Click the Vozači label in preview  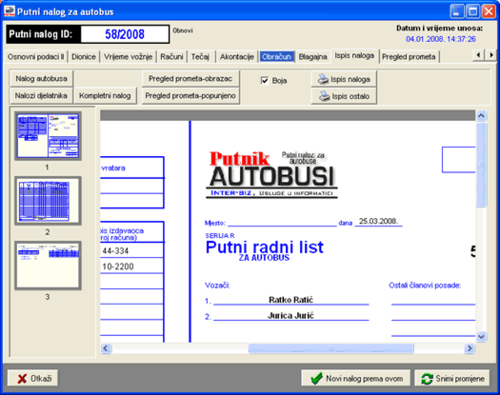pos(217,285)
